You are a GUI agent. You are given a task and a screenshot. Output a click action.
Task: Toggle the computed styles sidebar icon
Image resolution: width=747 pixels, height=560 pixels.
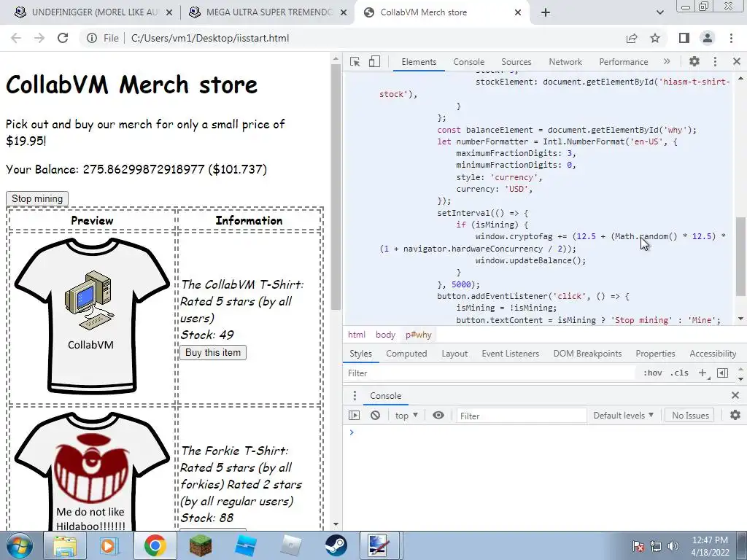[x=722, y=373]
